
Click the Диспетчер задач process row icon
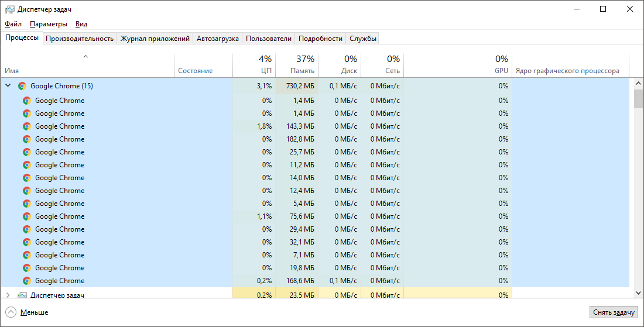(22, 295)
